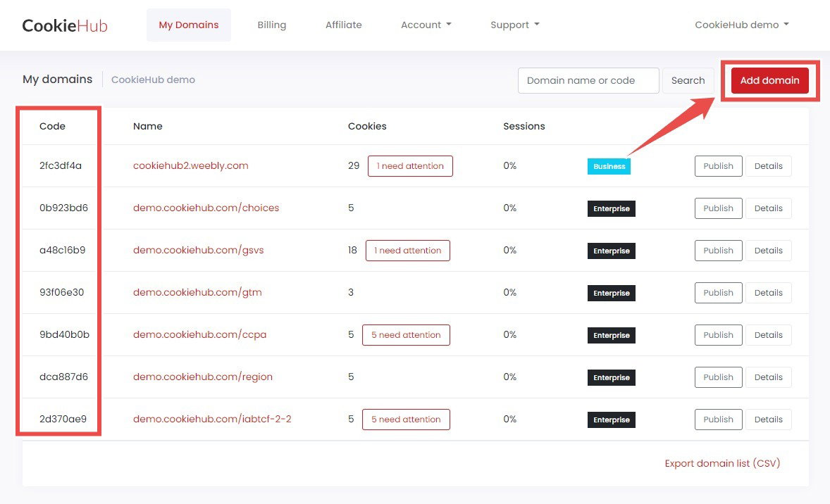Viewport: 830px width, 504px height.
Task: Publish the demo.cookiehub.com/iabtcf-2-2 domain
Action: coord(718,420)
